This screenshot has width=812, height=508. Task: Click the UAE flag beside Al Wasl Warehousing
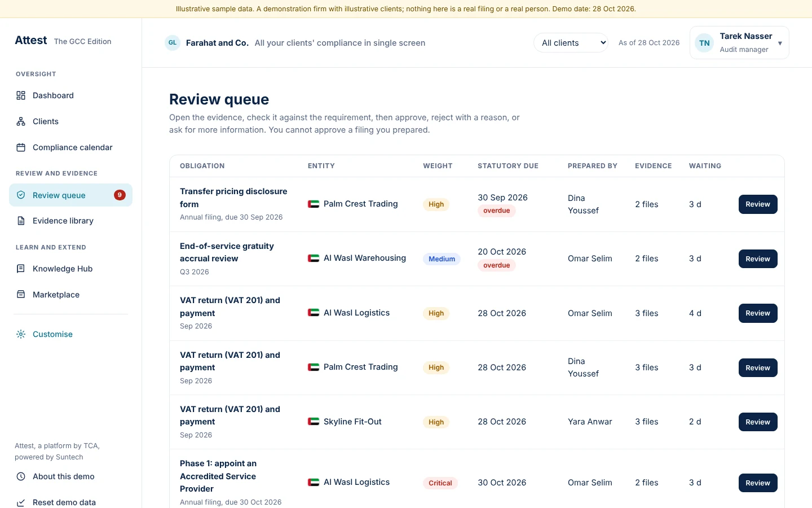point(314,258)
